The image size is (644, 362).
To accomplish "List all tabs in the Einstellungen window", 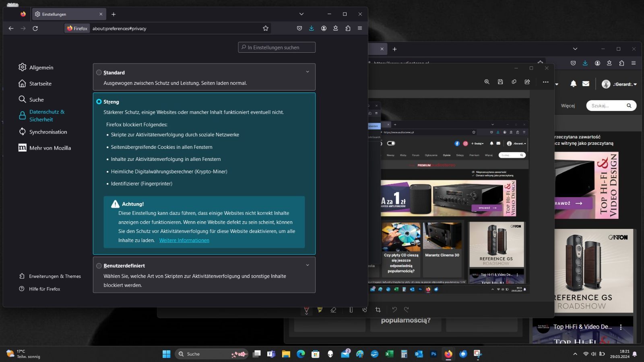I will 301,14.
